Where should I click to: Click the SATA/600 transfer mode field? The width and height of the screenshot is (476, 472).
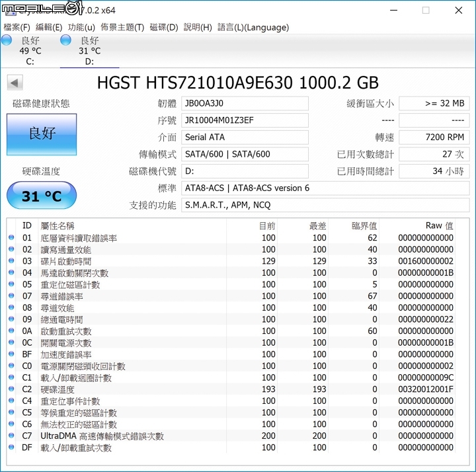coord(245,154)
